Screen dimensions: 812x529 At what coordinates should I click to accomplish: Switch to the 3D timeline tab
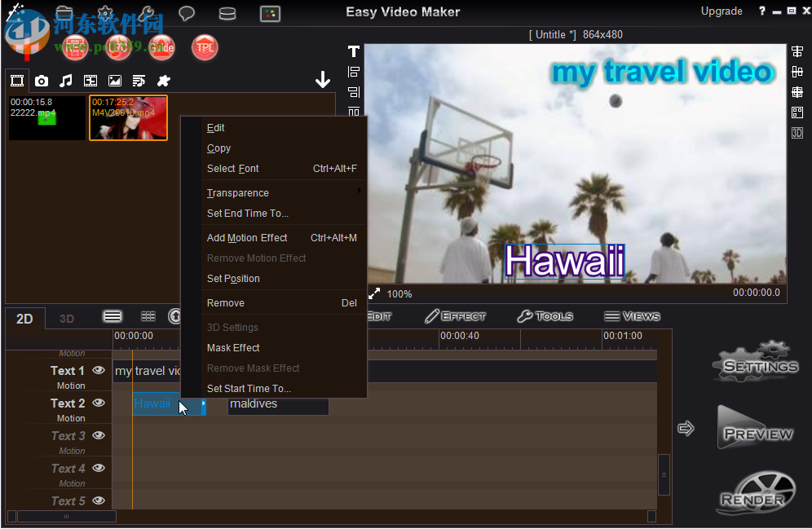click(66, 318)
